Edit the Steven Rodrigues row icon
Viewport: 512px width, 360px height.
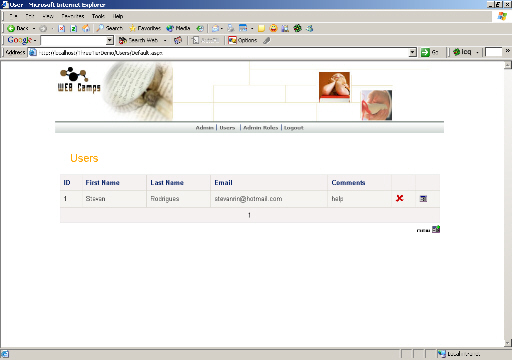[423, 199]
